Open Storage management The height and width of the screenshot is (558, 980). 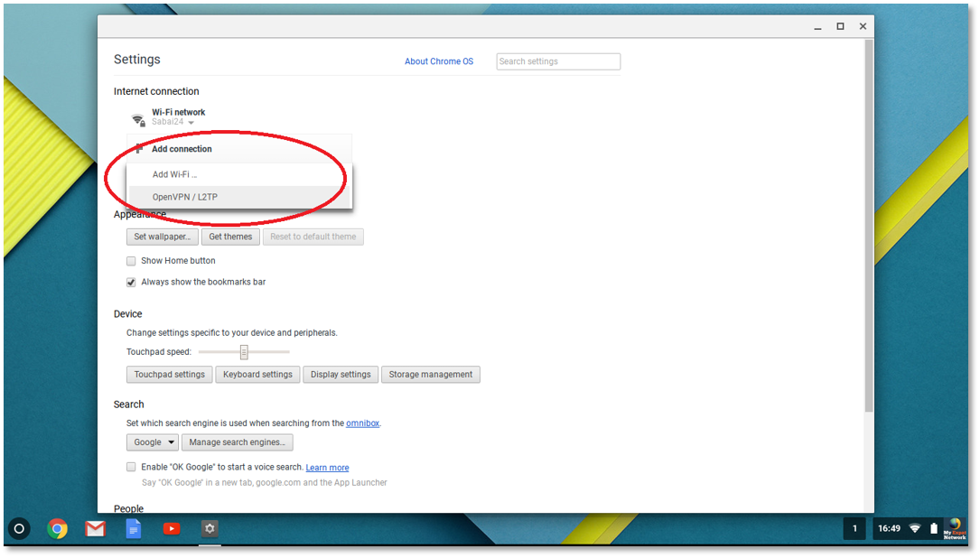click(431, 375)
